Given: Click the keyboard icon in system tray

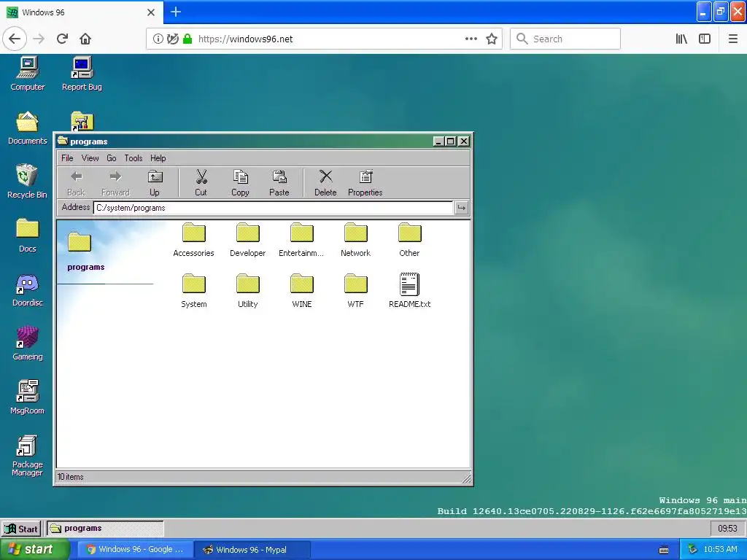Looking at the screenshot, I should coord(664,550).
